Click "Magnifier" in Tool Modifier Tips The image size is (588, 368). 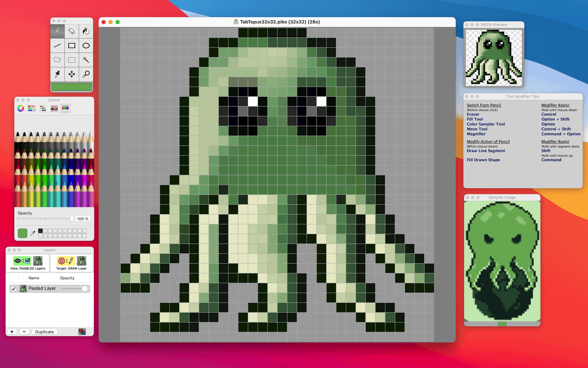point(476,134)
